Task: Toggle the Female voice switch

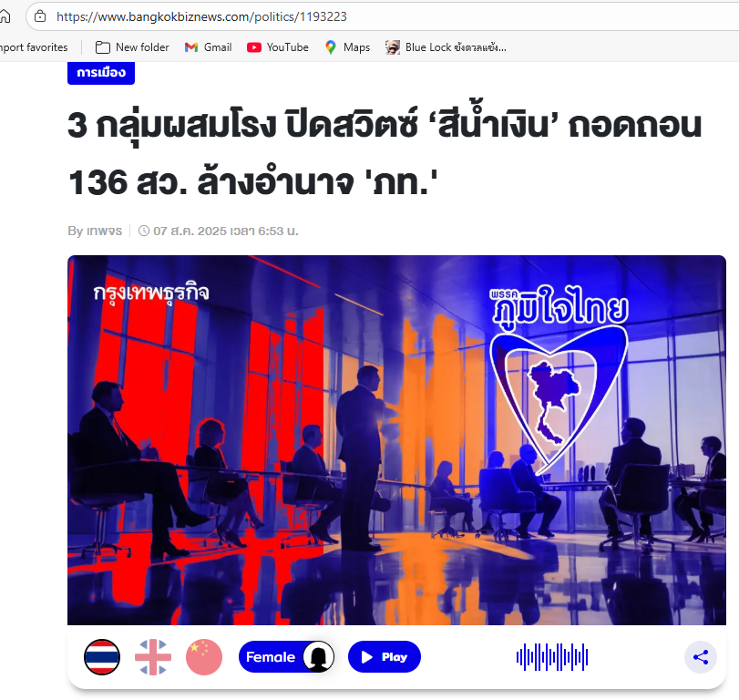Action: 286,656
